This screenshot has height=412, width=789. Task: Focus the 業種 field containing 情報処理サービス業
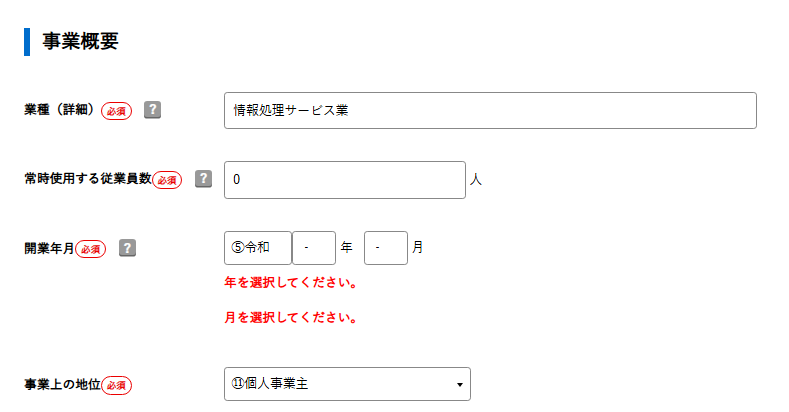point(490,110)
